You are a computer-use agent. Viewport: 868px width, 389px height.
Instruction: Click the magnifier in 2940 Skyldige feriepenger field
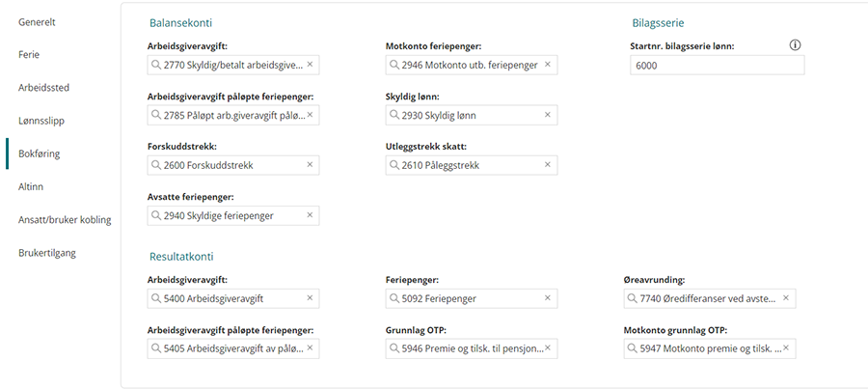point(156,215)
